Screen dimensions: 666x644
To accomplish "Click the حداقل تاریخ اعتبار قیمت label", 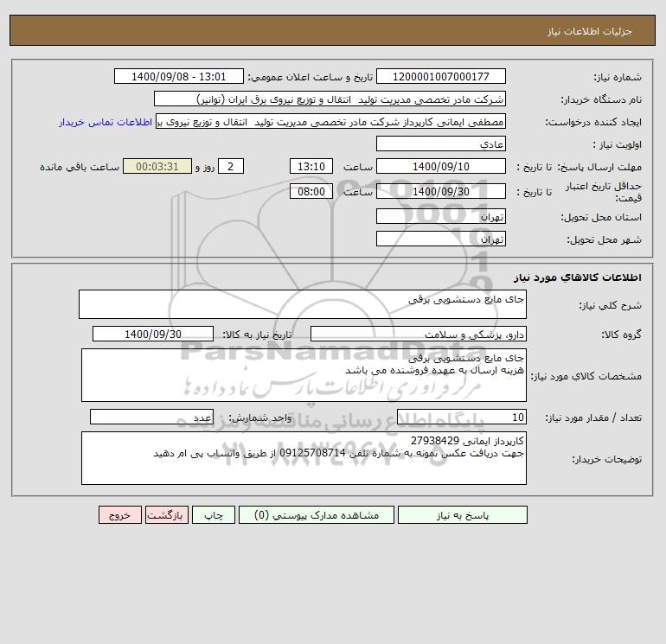I will [604, 192].
